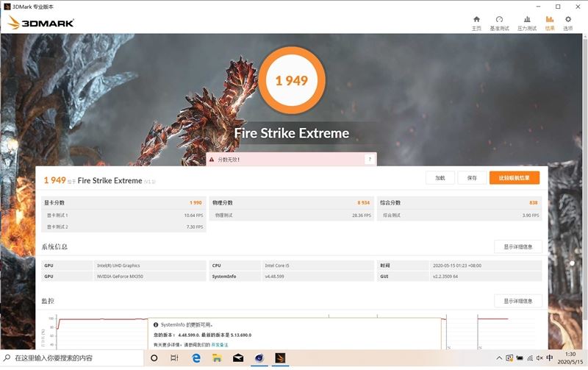Click the NVIDIA GeForce MX350 GPU entry
The width and height of the screenshot is (588, 370).
pos(120,276)
